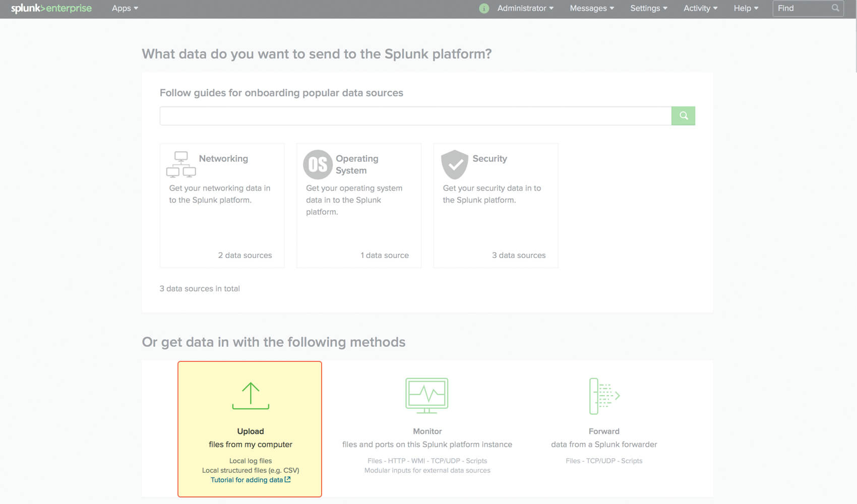857x504 pixels.
Task: Click '1 data source' in Operating System card
Action: pyautogui.click(x=385, y=256)
